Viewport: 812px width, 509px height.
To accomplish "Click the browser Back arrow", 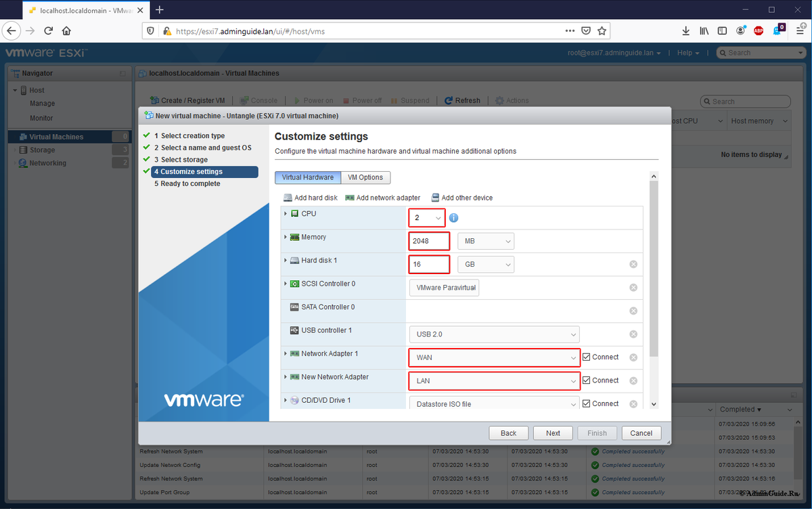I will 12,30.
